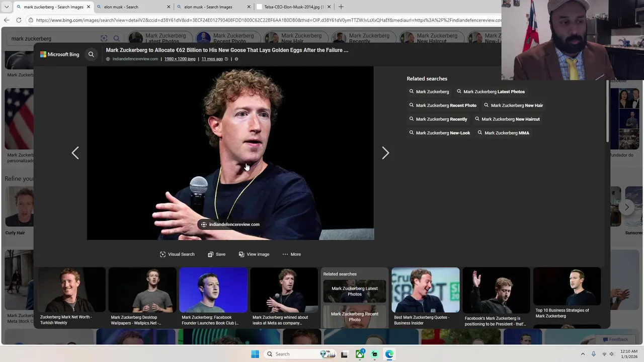The height and width of the screenshot is (362, 644).
Task: Click the browser back arrow
Action: point(6,20)
